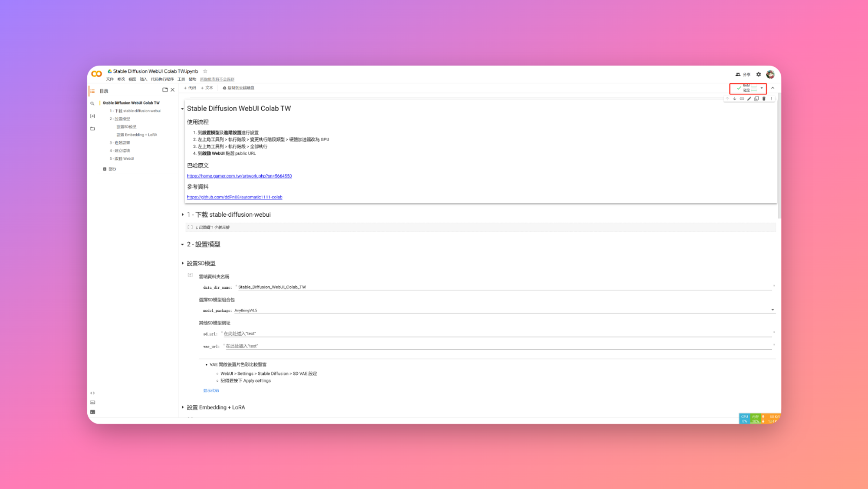Open the 插入 (Insert) menu
Viewport: 868px width, 489px height.
[x=143, y=79]
